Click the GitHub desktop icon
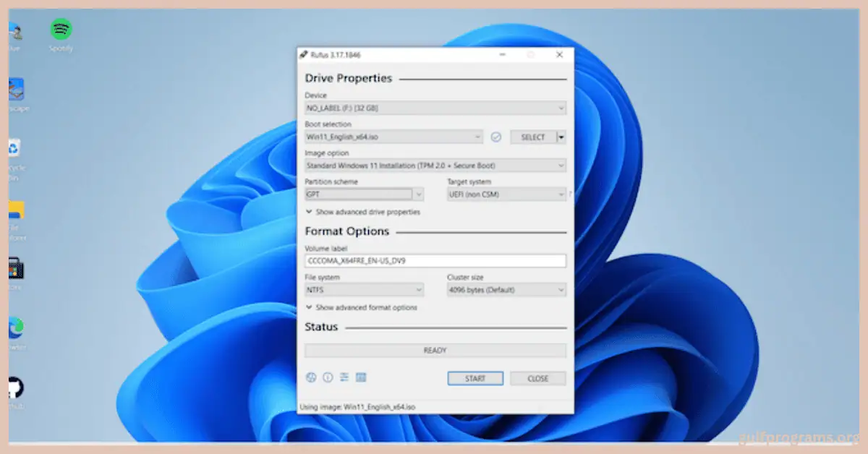Image resolution: width=868 pixels, height=454 pixels. point(15,387)
